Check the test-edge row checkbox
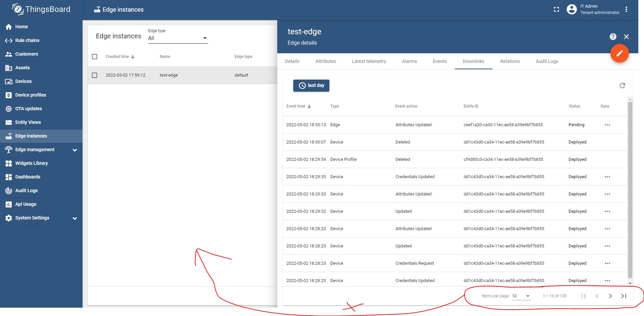The height and width of the screenshot is (316, 644). point(95,75)
